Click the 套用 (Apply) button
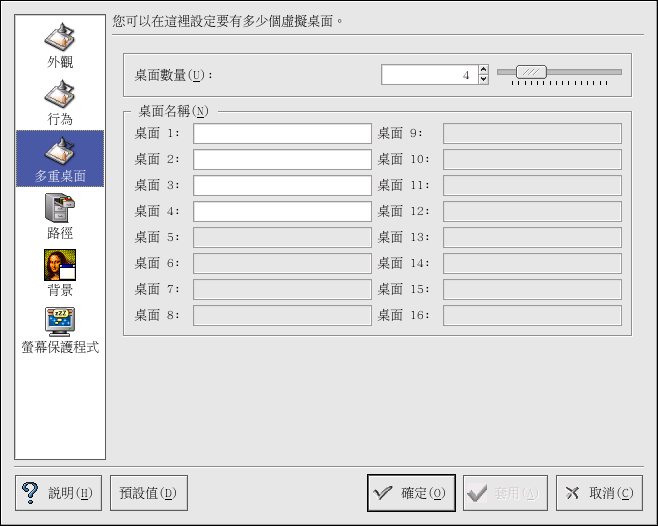This screenshot has height=526, width=658. pyautogui.click(x=505, y=493)
